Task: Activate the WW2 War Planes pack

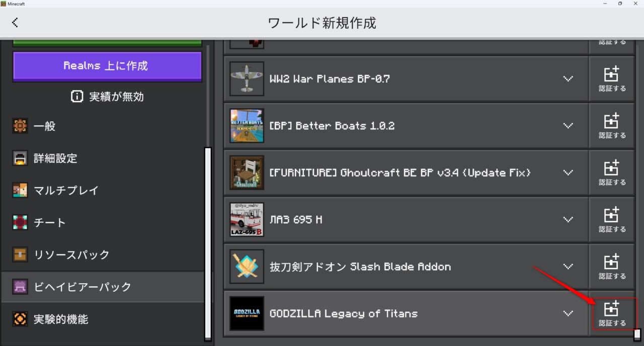Action: tap(612, 79)
